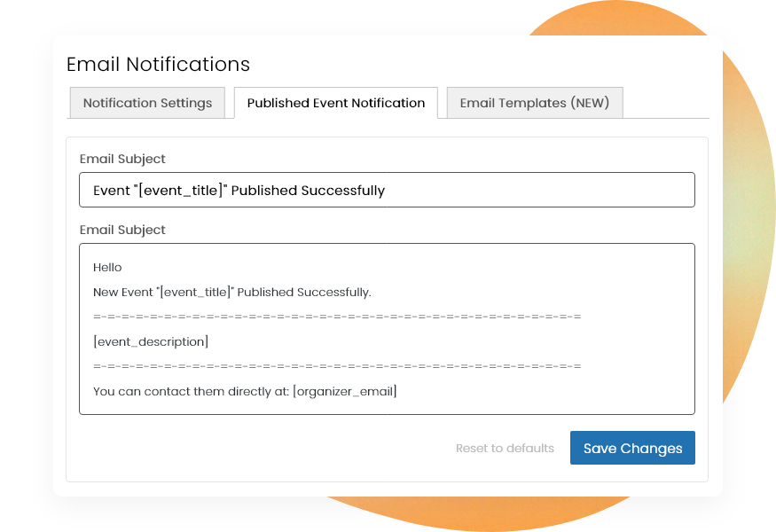This screenshot has width=776, height=532.
Task: Click the [organizer_email] placeholder in body
Action: point(345,391)
